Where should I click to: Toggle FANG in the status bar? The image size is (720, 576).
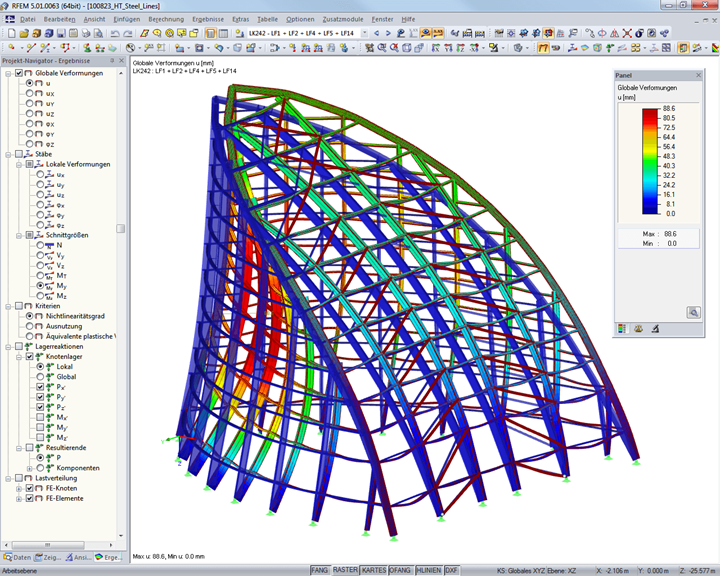click(x=320, y=570)
